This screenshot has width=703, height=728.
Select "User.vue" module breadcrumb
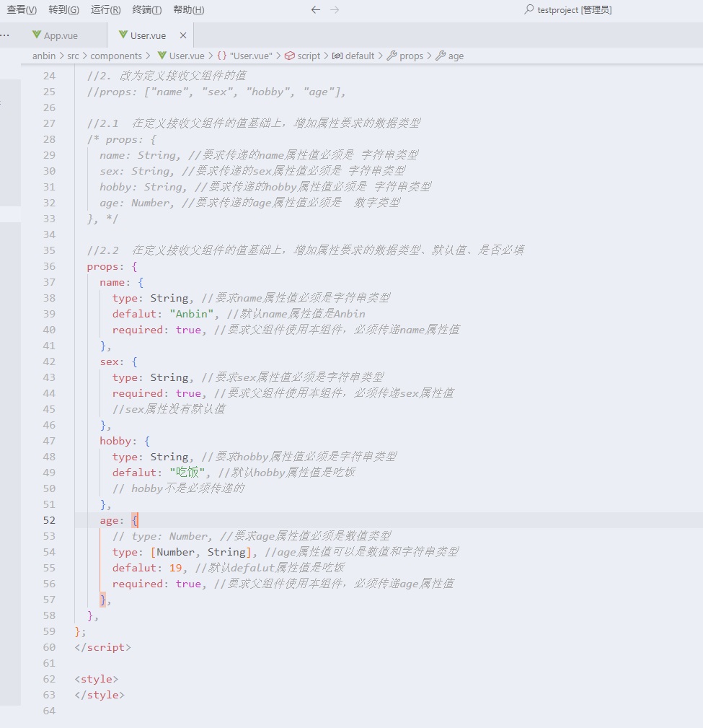[x=251, y=56]
